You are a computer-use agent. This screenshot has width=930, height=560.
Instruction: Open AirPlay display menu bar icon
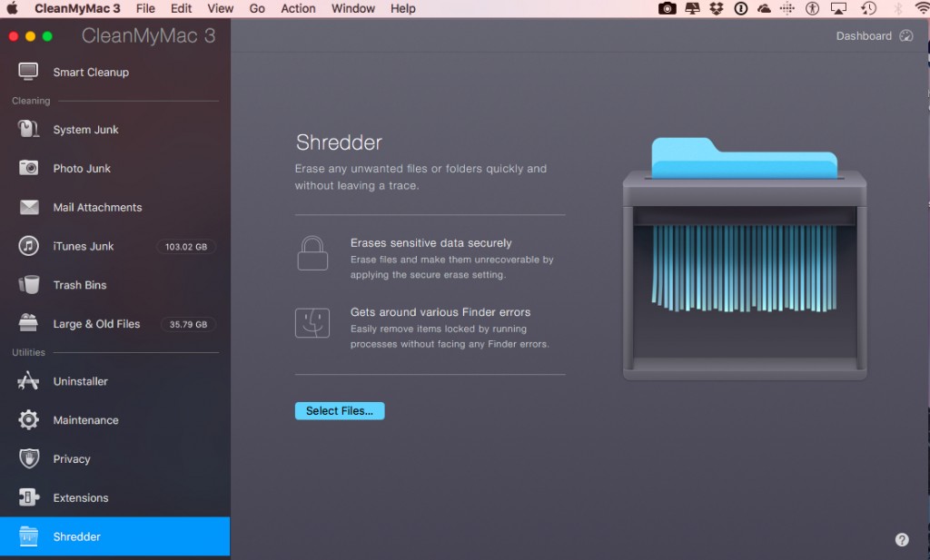click(x=838, y=8)
